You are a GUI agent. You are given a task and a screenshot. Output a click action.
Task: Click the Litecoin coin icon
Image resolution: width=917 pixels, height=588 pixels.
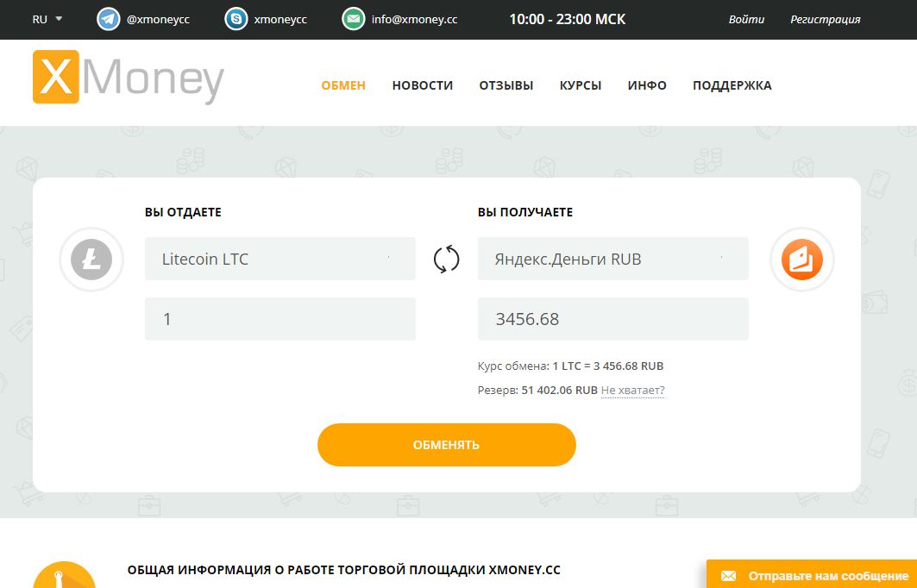(x=91, y=260)
